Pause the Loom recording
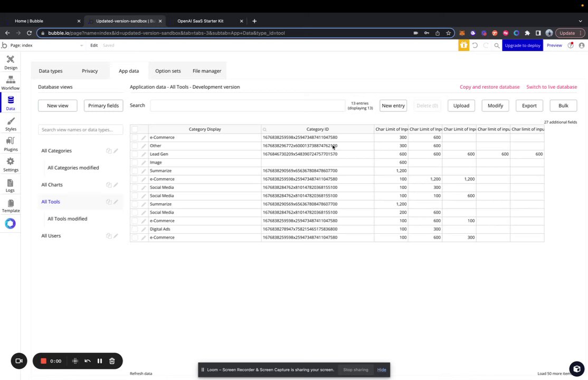Image resolution: width=588 pixels, height=380 pixels. click(x=100, y=361)
